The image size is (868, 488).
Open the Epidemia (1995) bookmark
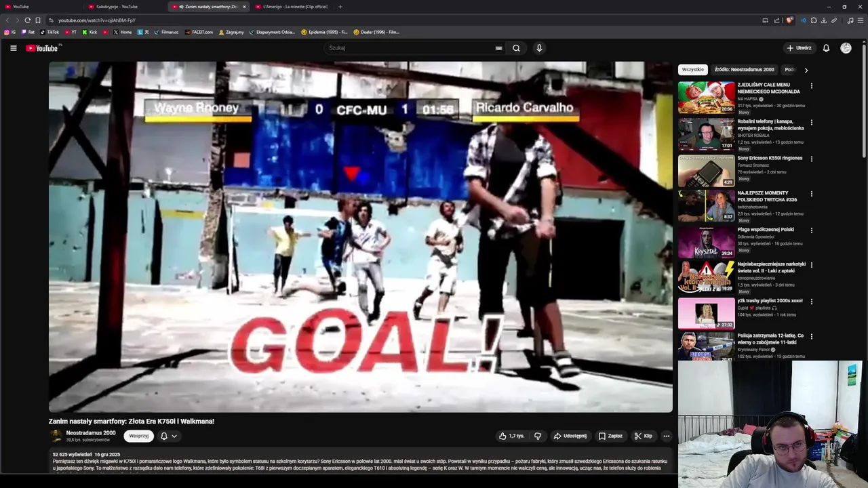click(324, 32)
